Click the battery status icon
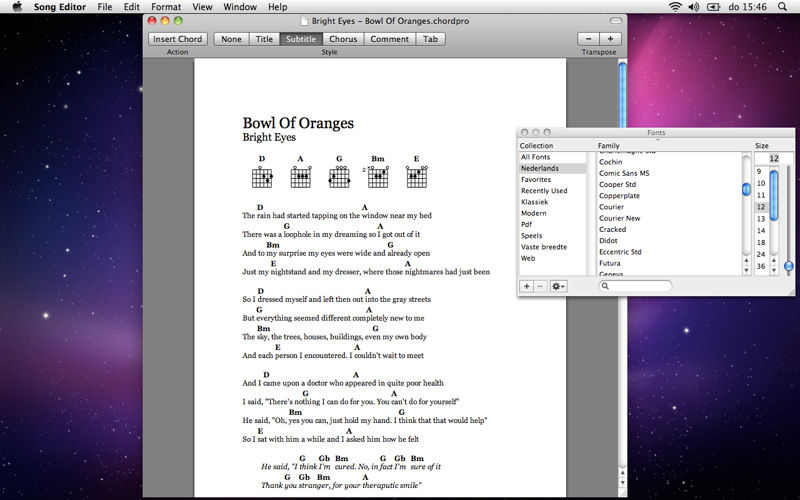The width and height of the screenshot is (800, 500). 713,7
